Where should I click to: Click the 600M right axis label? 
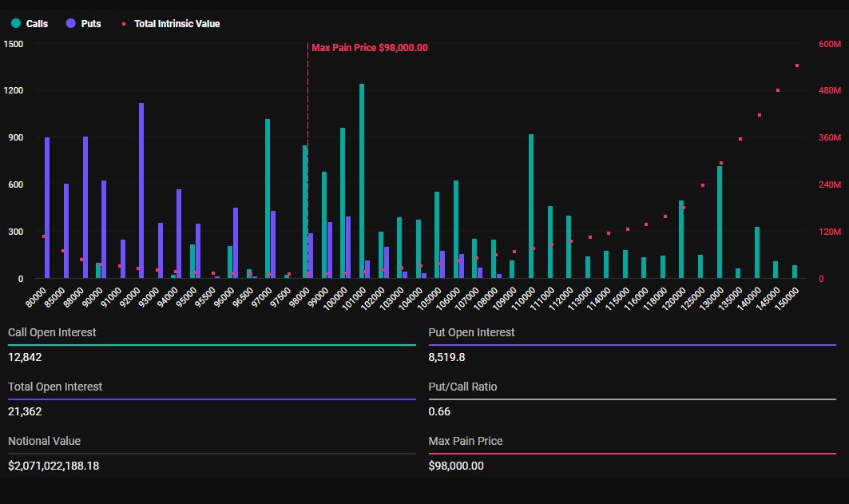830,44
